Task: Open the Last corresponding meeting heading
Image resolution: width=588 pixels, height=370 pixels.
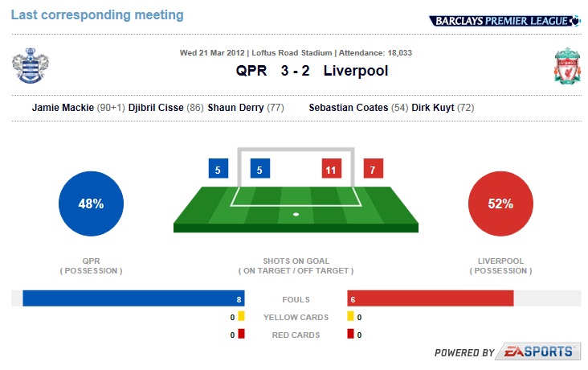Action: point(97,15)
